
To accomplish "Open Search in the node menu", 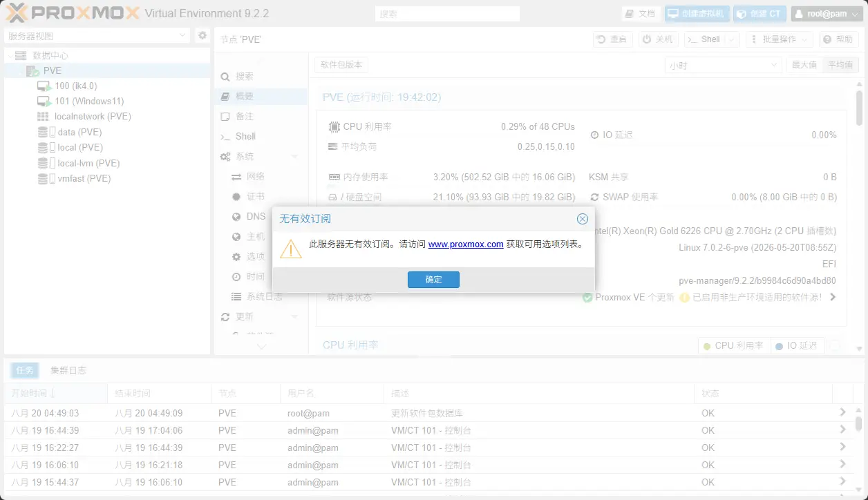I will [261, 77].
